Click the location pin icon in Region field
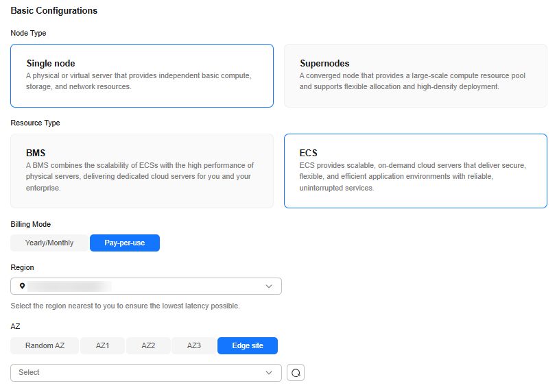 (x=22, y=286)
